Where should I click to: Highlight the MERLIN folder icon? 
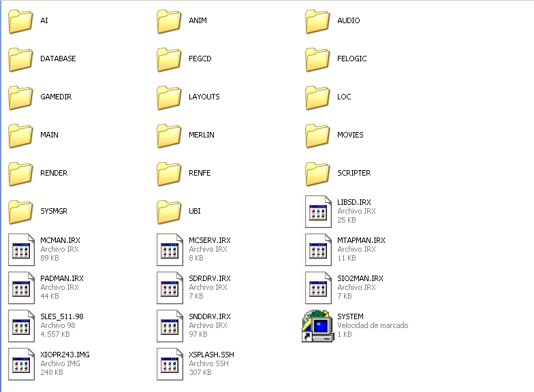point(169,136)
